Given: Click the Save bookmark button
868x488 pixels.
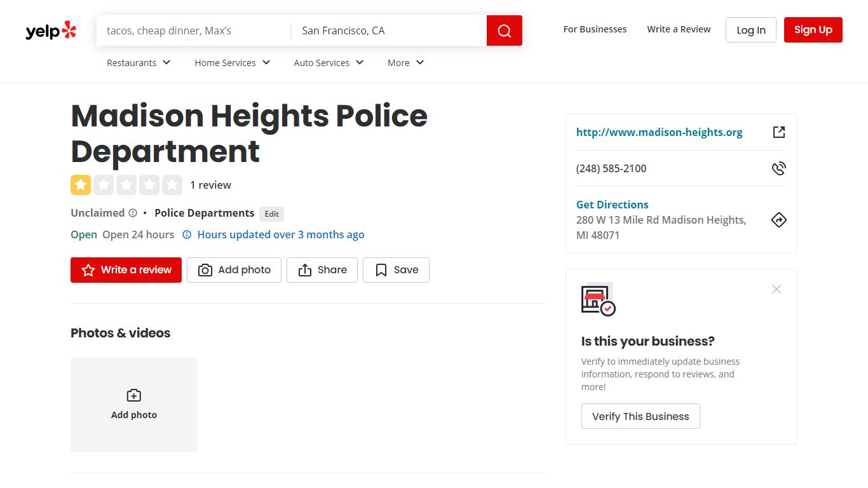Looking at the screenshot, I should [x=396, y=270].
